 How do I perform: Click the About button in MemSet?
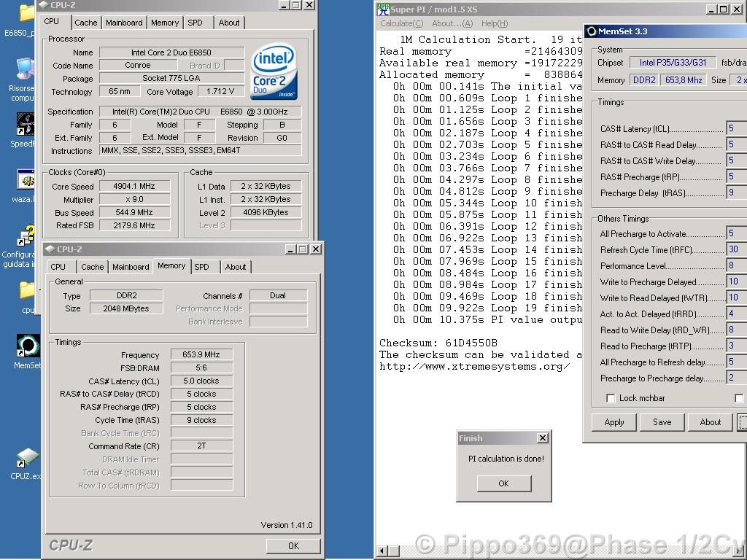point(711,422)
